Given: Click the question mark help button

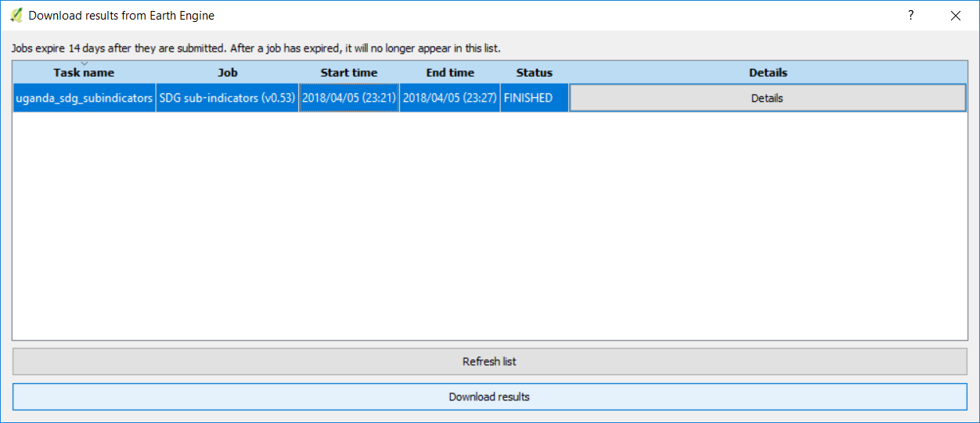Looking at the screenshot, I should (910, 16).
